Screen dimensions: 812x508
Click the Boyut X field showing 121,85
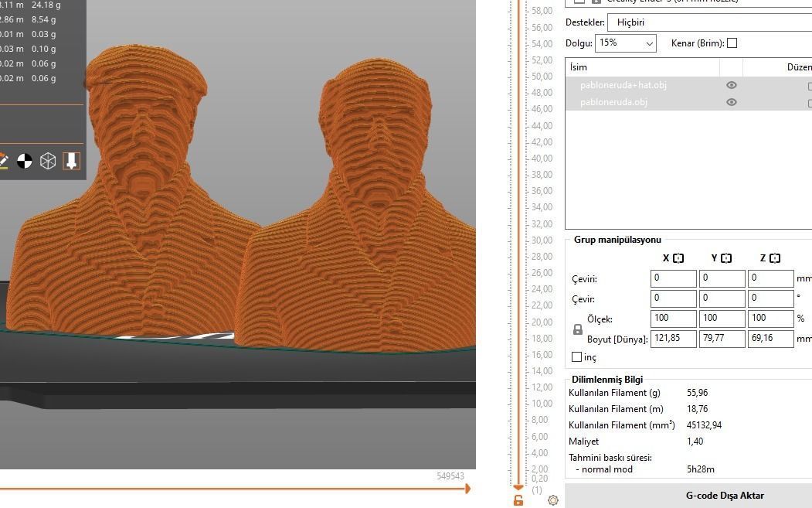(673, 339)
